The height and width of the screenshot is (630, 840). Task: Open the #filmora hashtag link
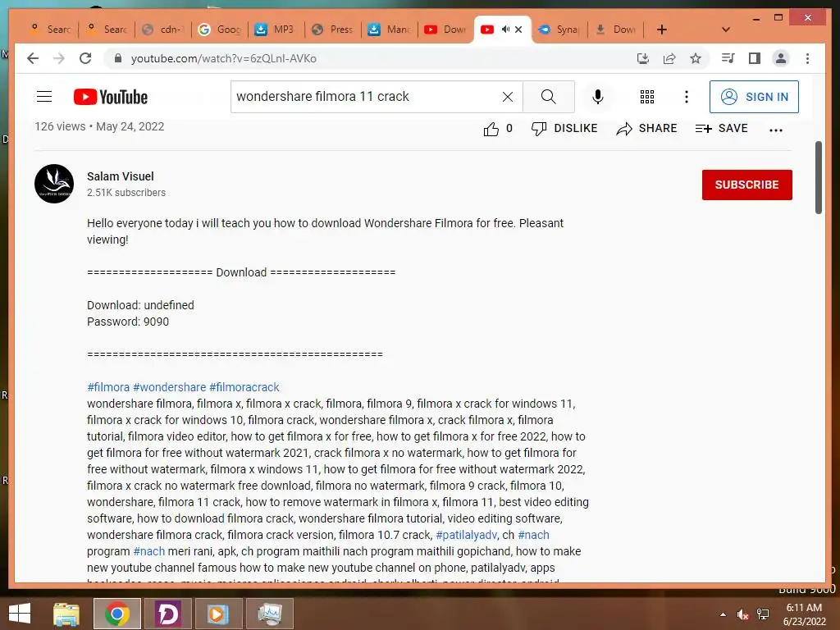108,387
